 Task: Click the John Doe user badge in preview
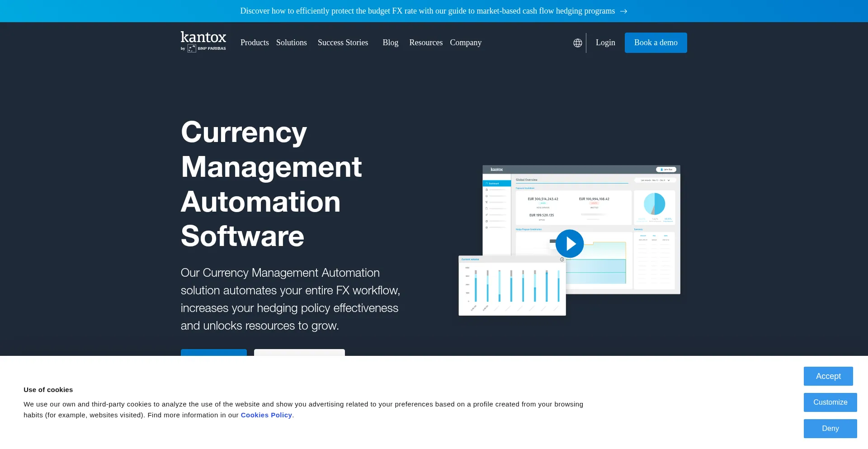pos(666,170)
